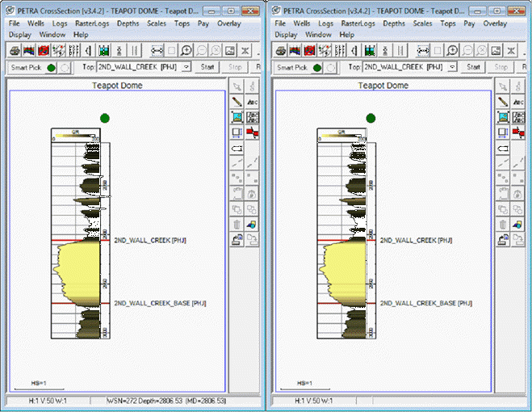Open Top dropdown in right window
This screenshot has height=412, width=532.
[452, 67]
